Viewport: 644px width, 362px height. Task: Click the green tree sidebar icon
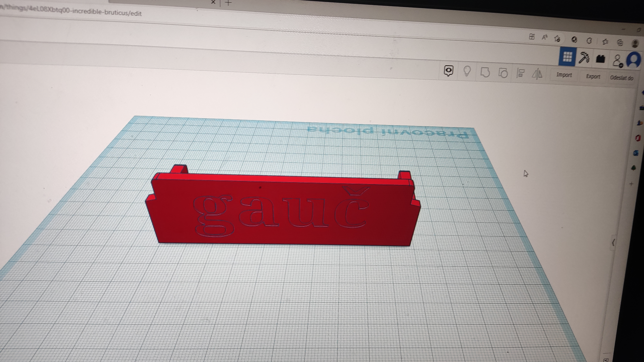pyautogui.click(x=634, y=168)
